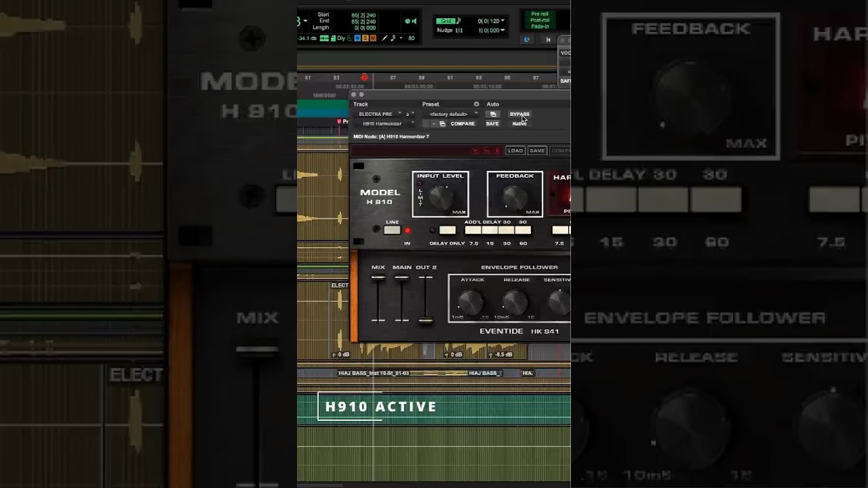Open the Nudge value dropdown arrow

(502, 30)
